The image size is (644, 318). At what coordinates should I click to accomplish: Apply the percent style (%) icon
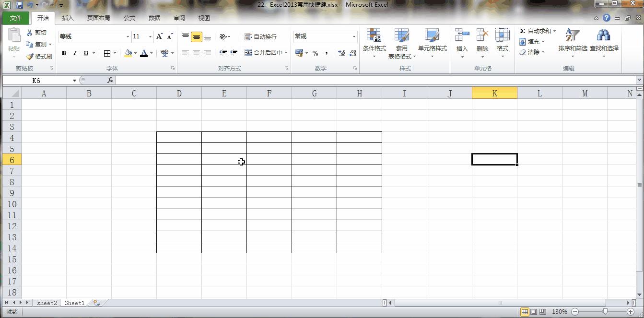(x=315, y=54)
